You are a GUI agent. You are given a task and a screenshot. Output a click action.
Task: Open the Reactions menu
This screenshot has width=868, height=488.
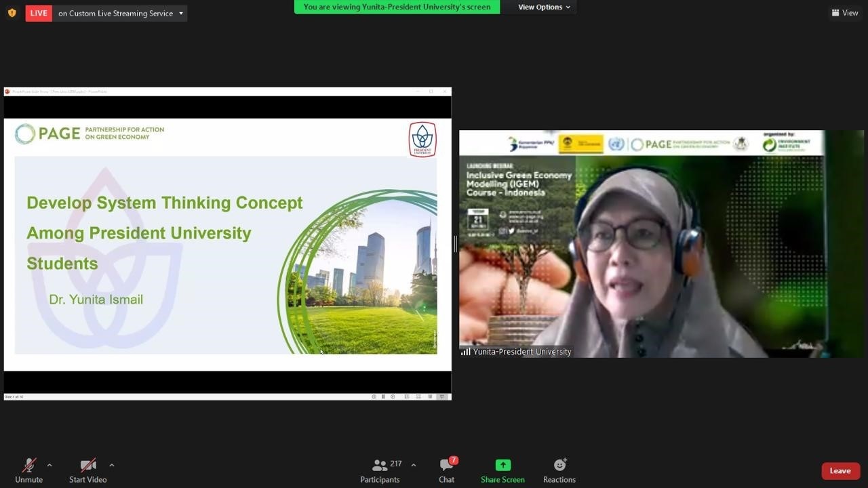pyautogui.click(x=559, y=470)
